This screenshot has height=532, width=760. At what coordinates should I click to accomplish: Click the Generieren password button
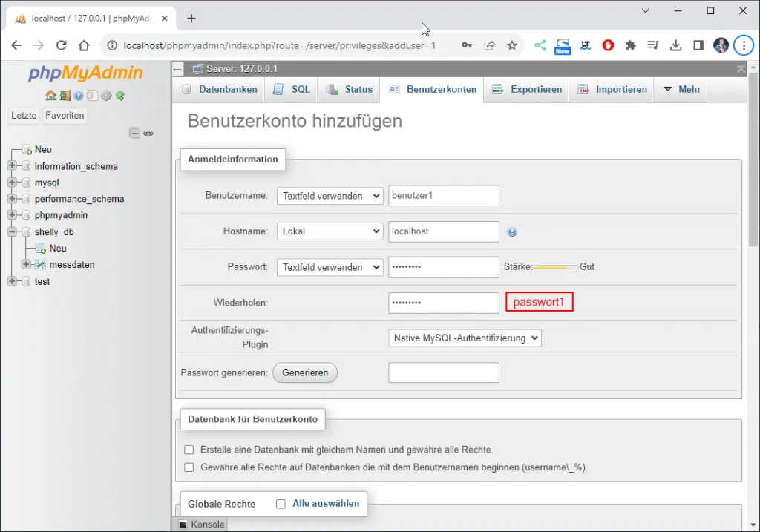click(x=305, y=372)
